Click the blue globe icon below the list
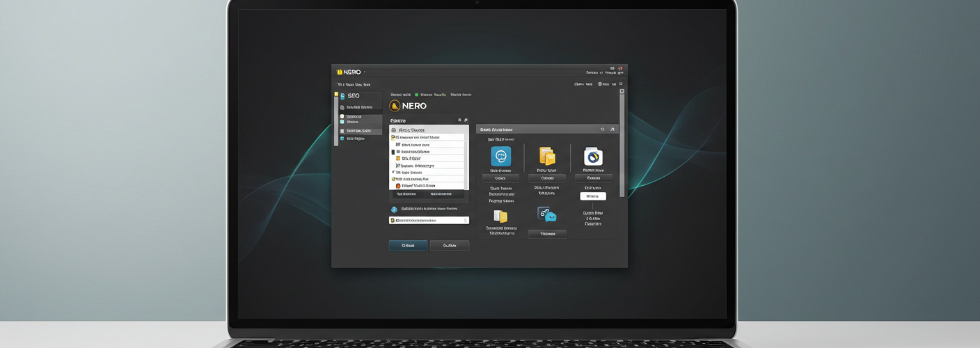Screen dimensions: 980x348 394,209
